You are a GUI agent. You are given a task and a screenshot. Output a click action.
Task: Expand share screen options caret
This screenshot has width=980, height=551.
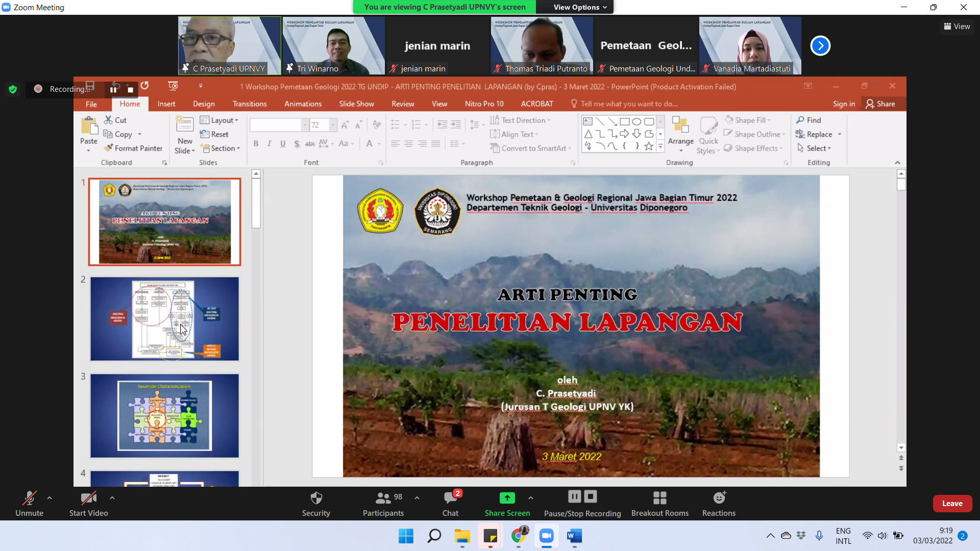(531, 498)
